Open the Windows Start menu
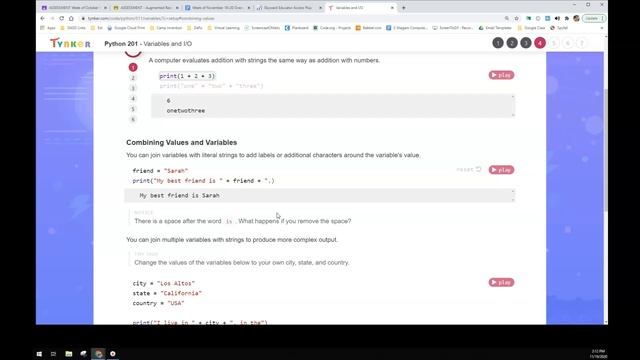This screenshot has height=360, width=640. tap(39, 353)
